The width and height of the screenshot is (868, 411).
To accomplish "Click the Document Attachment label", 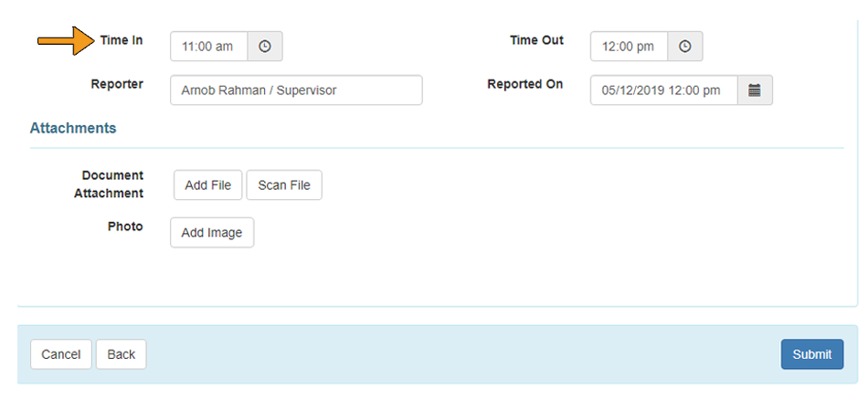I will point(109,184).
